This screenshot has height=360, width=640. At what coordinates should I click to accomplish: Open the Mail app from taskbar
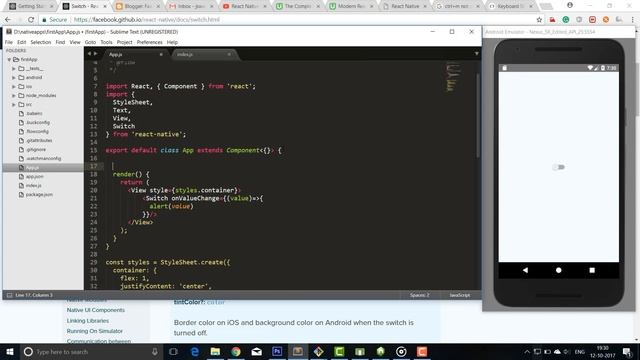256,352
